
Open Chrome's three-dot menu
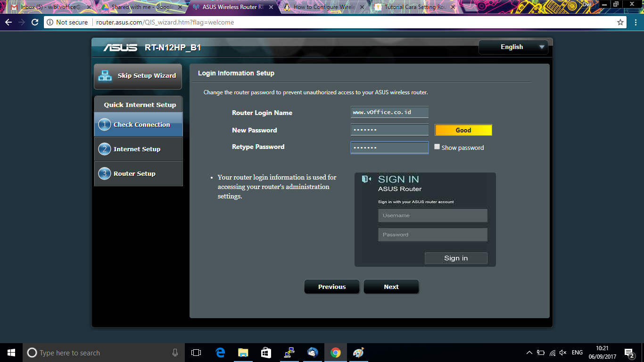(x=636, y=22)
